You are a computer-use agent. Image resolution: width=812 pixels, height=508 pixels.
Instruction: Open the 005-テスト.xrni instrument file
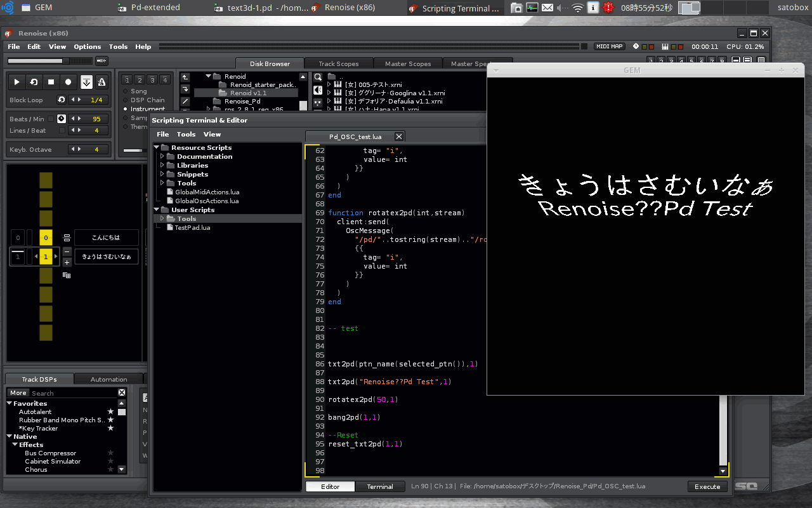tap(373, 84)
